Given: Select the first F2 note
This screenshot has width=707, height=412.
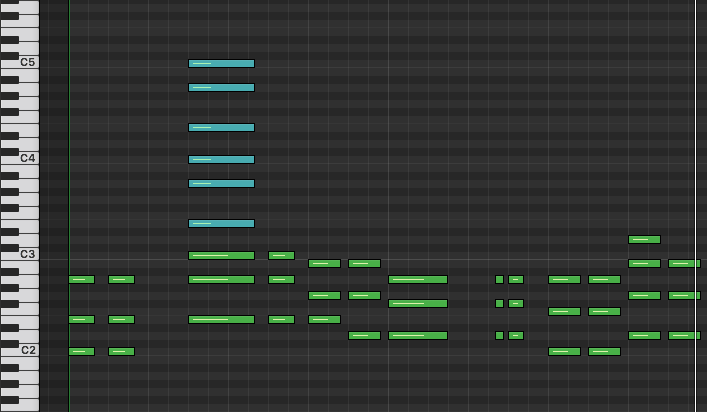Looking at the screenshot, I should pyautogui.click(x=565, y=311).
